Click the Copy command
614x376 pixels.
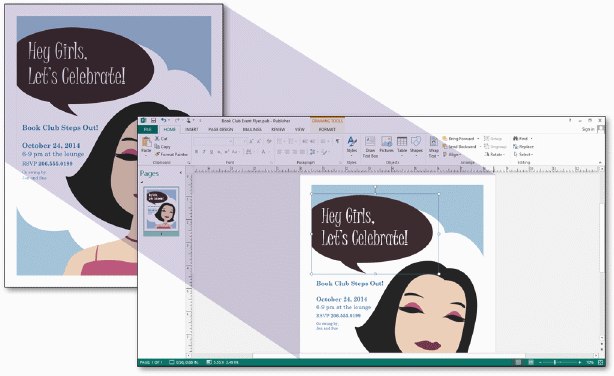click(x=163, y=146)
